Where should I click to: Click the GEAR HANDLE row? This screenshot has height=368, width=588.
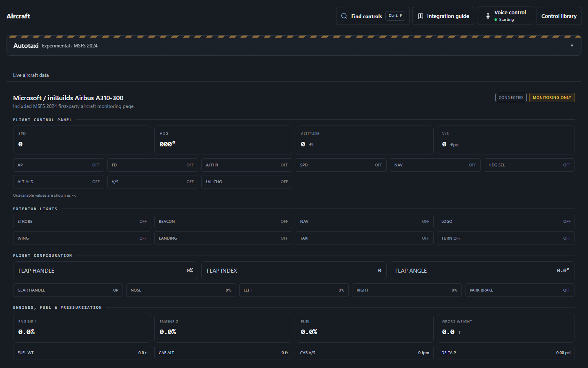pyautogui.click(x=68, y=290)
